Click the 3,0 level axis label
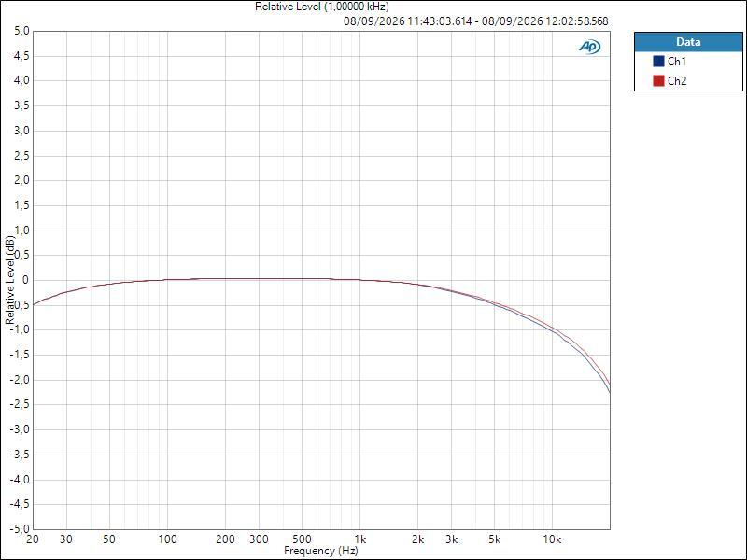The width and height of the screenshot is (747, 560). click(21, 131)
